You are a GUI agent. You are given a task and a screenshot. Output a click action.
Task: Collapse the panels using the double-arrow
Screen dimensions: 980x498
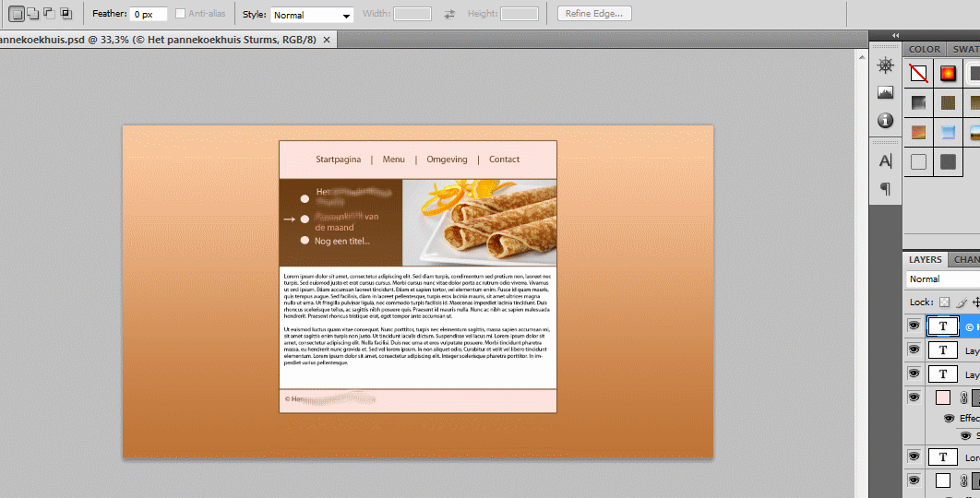click(x=895, y=36)
